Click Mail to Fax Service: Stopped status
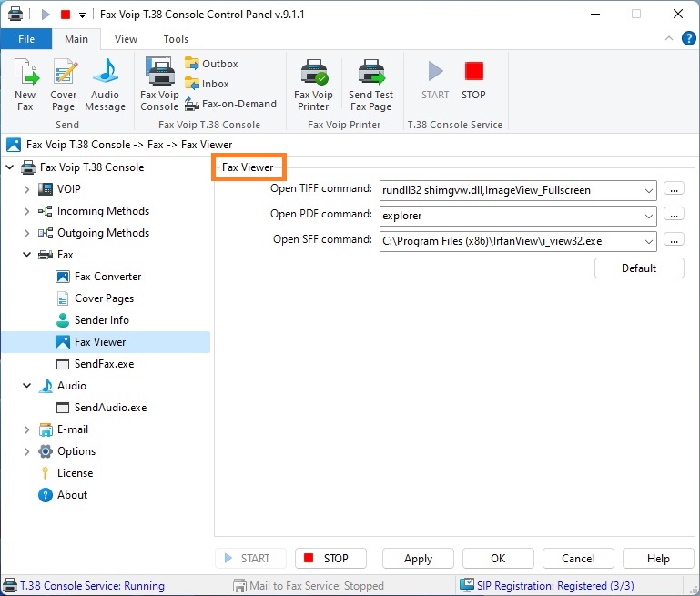Screen dimensions: 700x596 coord(309,585)
